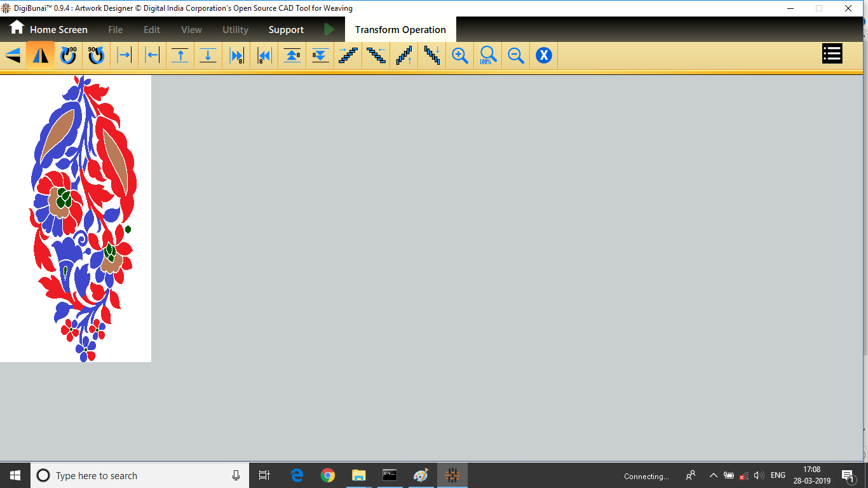Open the Support menu

pos(286,30)
